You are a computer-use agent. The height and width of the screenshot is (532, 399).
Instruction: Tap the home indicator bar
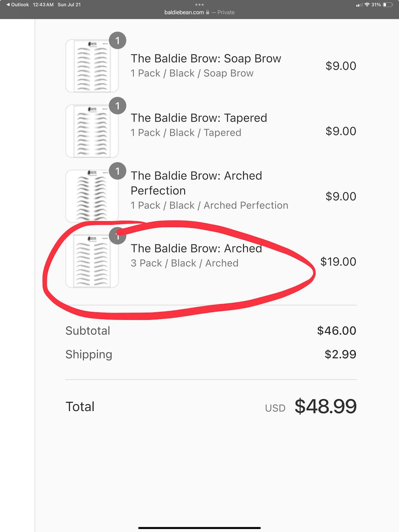pyautogui.click(x=199, y=528)
